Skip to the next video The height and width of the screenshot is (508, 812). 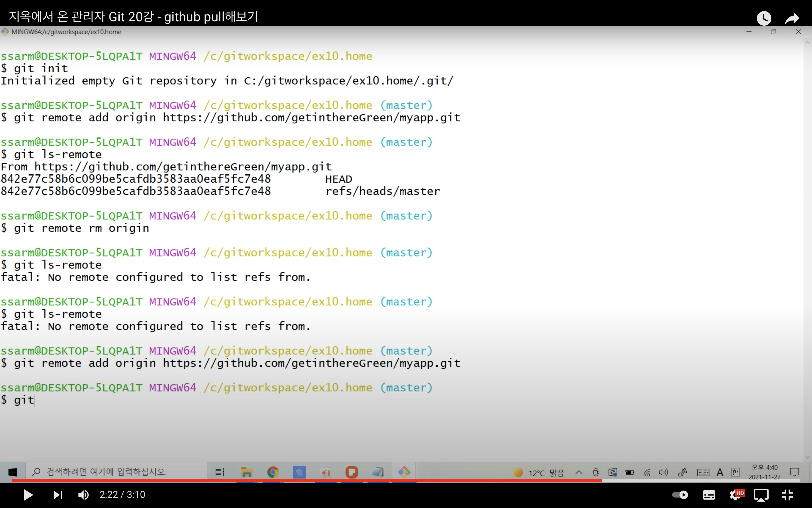coord(58,494)
